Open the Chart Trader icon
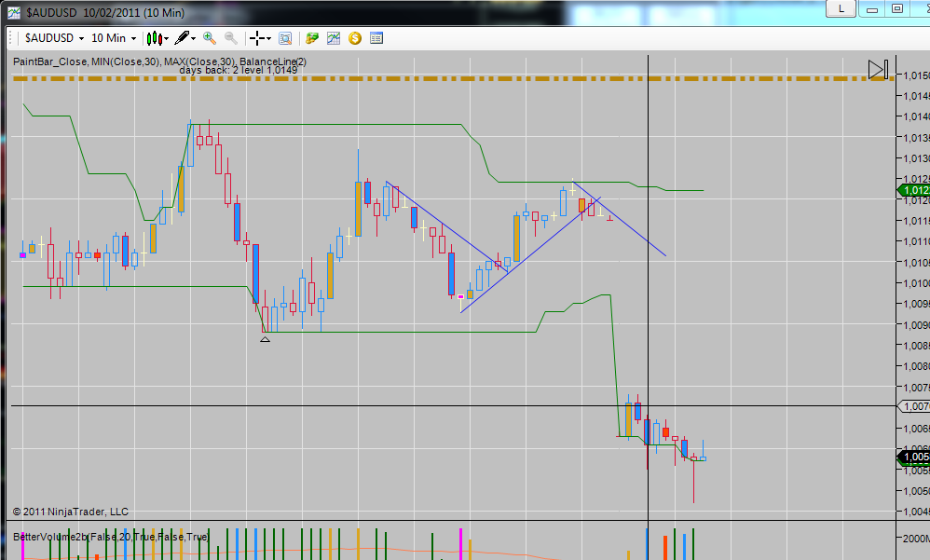This screenshot has width=930, height=560. click(x=312, y=38)
